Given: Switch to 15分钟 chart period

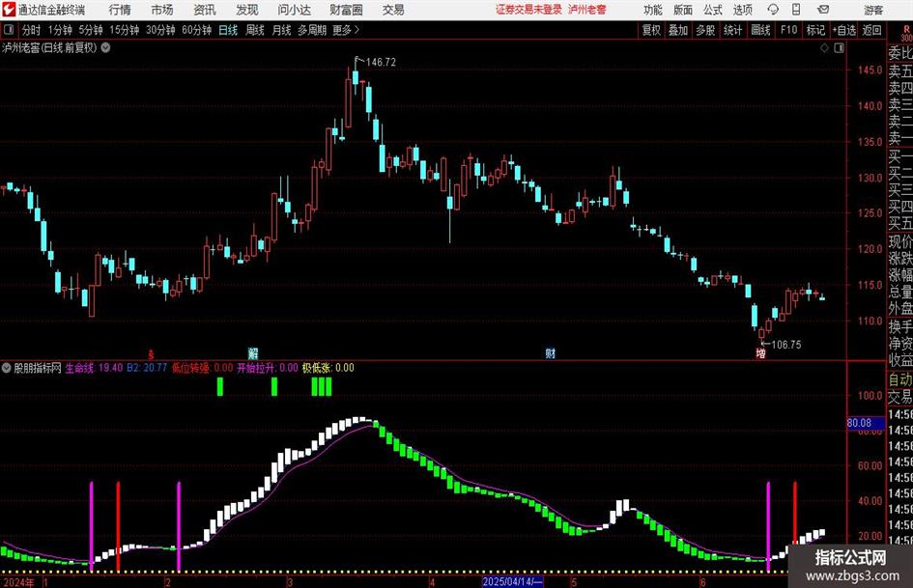Looking at the screenshot, I should point(125,30).
